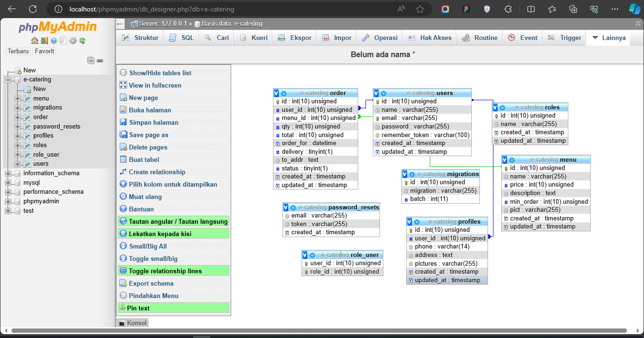The image size is (644, 338).
Task: Click the gear icon on order table
Action: click(x=284, y=93)
